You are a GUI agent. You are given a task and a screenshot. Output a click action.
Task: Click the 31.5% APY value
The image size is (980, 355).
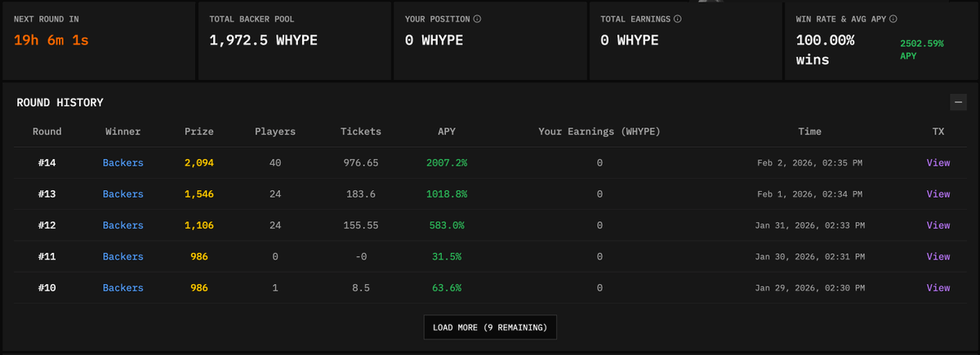(x=447, y=256)
